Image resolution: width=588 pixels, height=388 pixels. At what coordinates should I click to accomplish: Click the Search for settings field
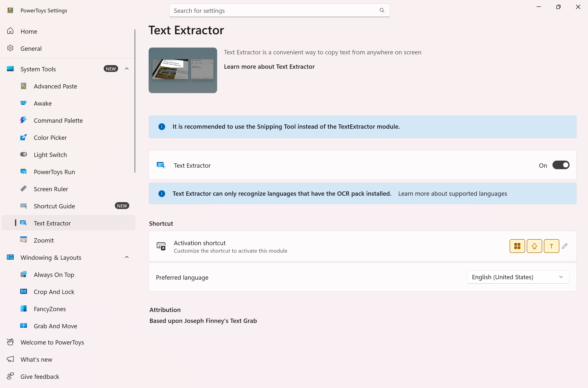[279, 10]
